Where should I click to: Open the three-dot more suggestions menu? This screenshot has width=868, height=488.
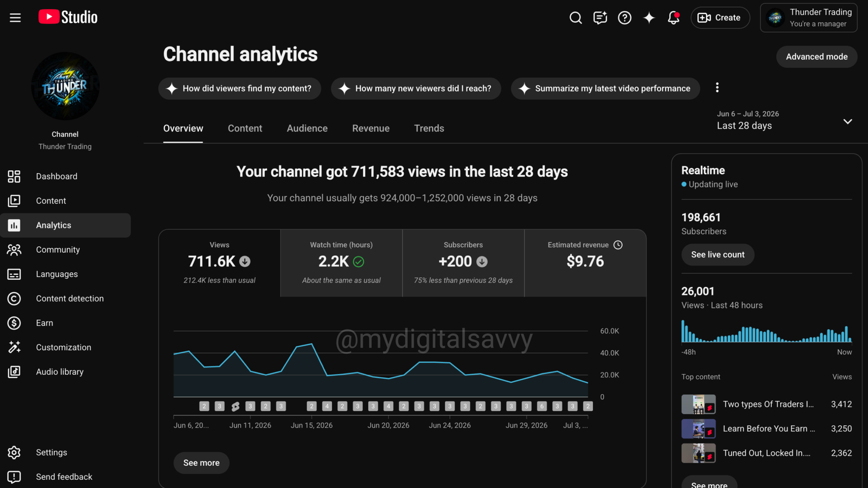pos(717,88)
